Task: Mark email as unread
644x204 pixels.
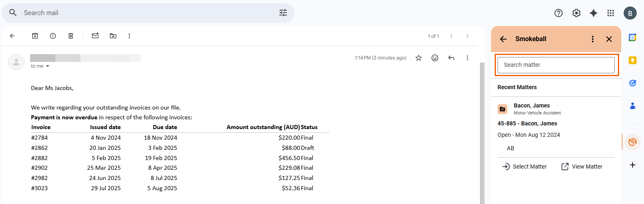Action: coord(95,36)
